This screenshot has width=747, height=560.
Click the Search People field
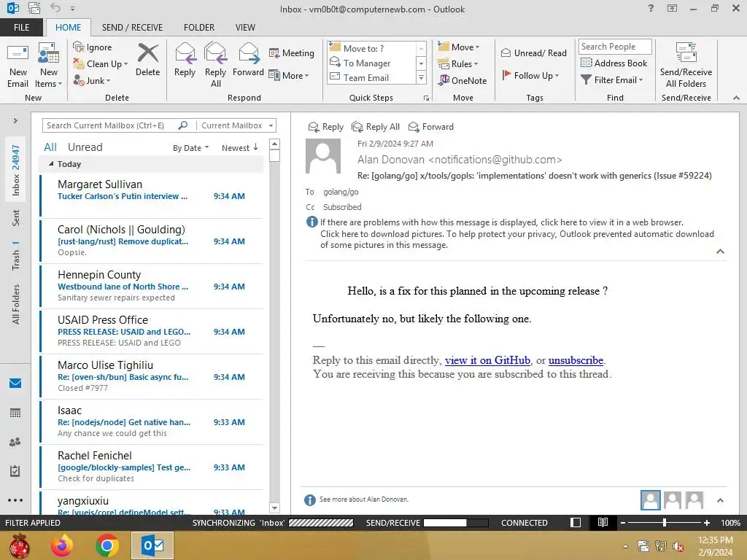(614, 46)
